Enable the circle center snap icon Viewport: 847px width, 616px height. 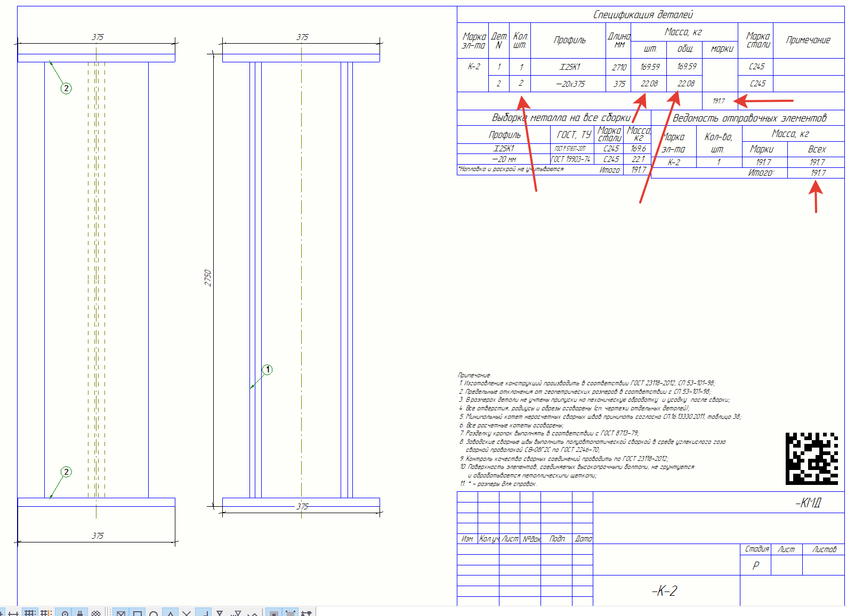pyautogui.click(x=154, y=613)
